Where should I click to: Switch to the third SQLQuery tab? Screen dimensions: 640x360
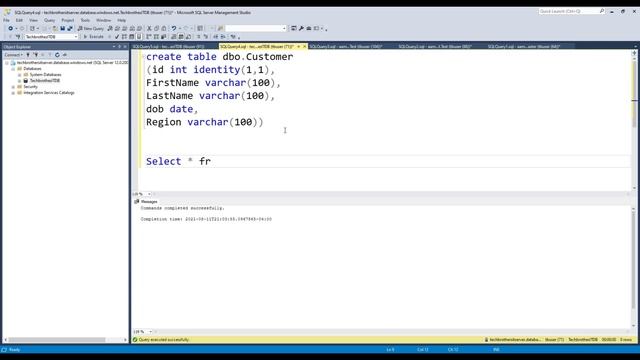(x=346, y=47)
